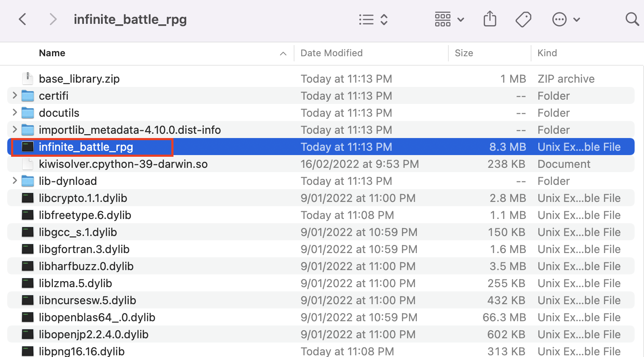The width and height of the screenshot is (644, 357).
Task: Expand the docutils folder disclosure triangle
Action: 15,112
